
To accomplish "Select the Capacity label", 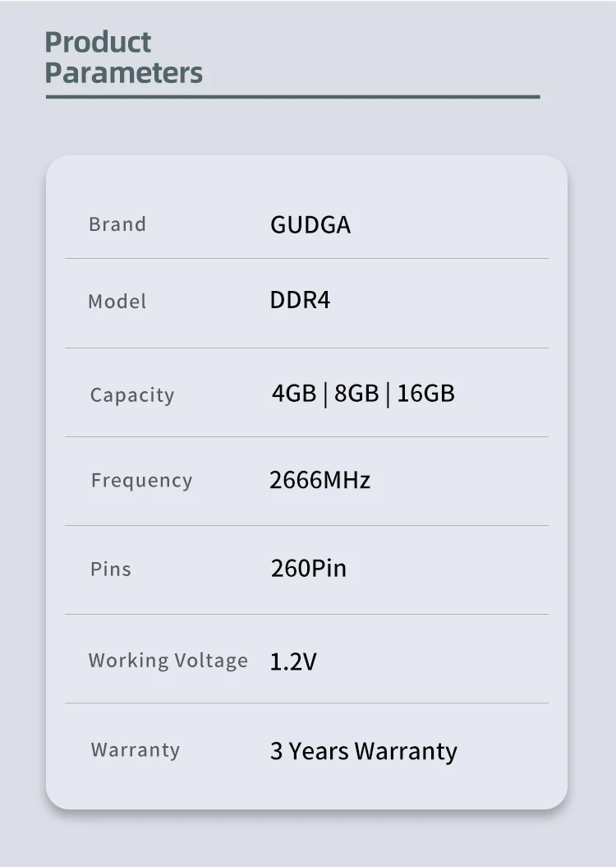I will pos(132,395).
